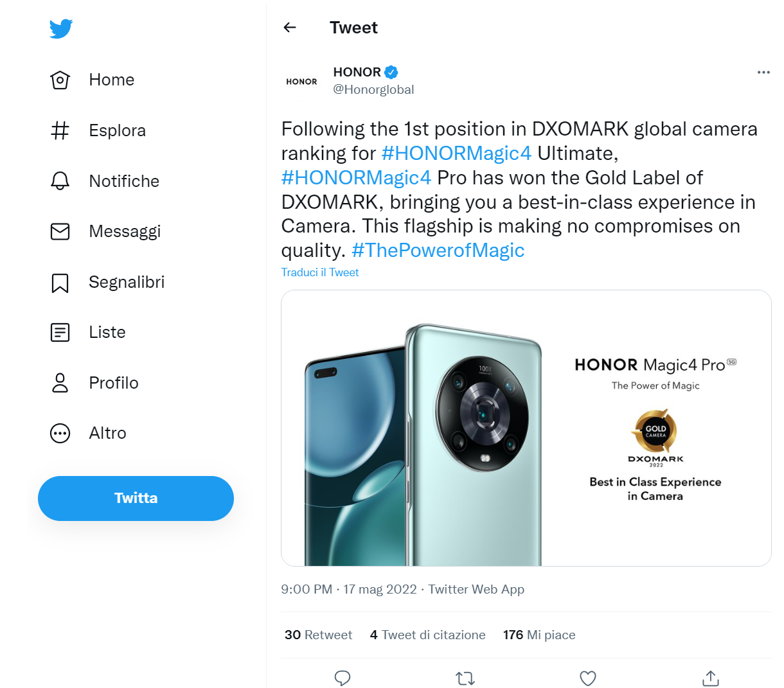Click the Twitter bird logo
Screen dimensions: 784x688
61,29
